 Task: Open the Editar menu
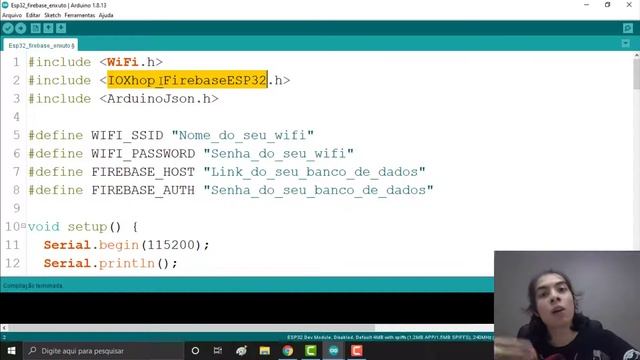[33, 15]
